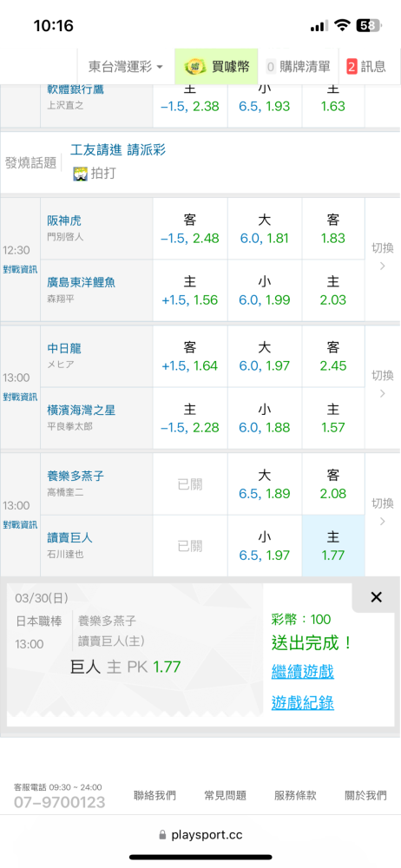
Task: Select 小 6.0, 1.88 in 橫濱海灣之星 row
Action: (x=264, y=418)
